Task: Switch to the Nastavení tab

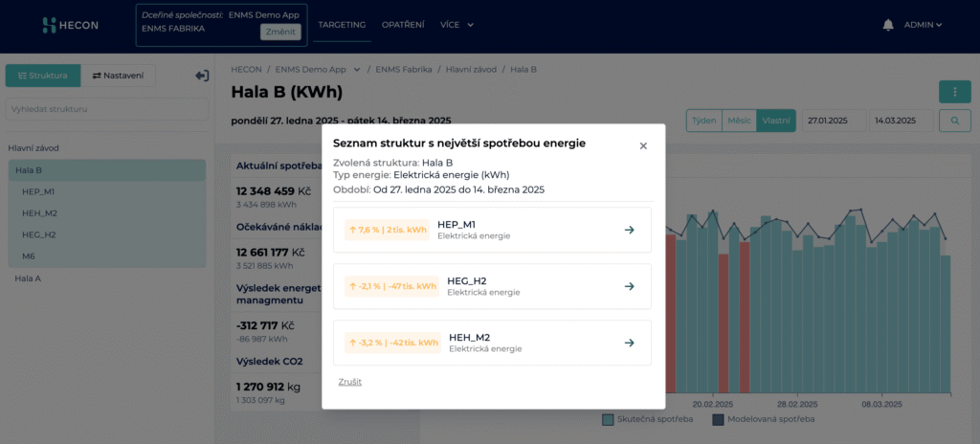Action: 118,76
